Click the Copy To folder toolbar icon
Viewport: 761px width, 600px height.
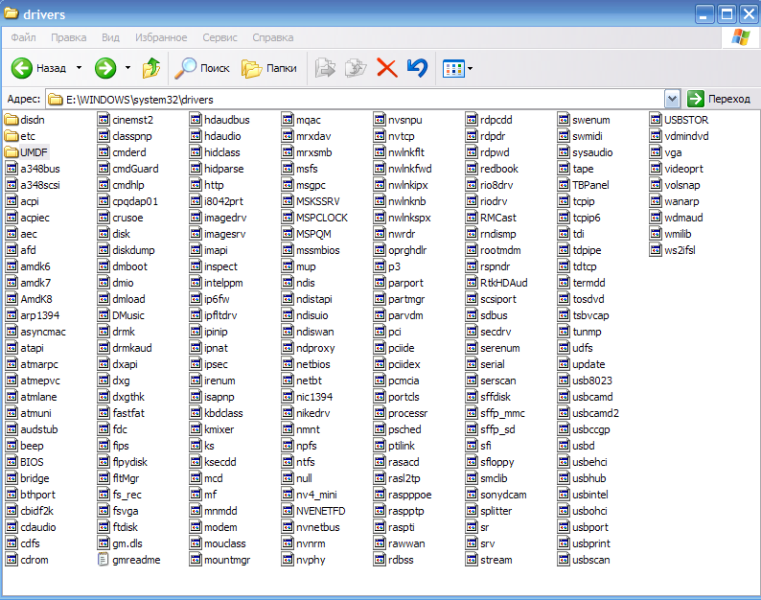point(355,68)
